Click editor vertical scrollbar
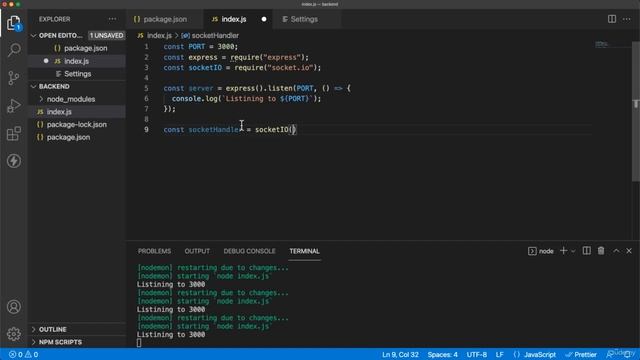 click(x=636, y=111)
